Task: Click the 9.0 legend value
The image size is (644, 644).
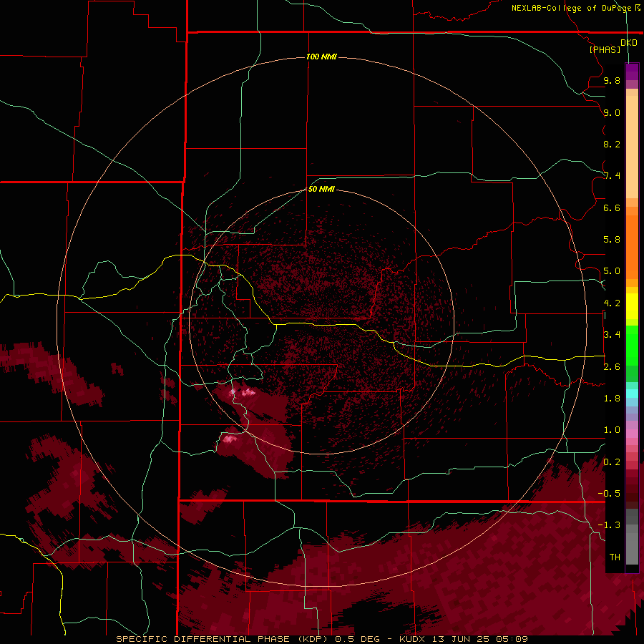Action: click(x=612, y=112)
